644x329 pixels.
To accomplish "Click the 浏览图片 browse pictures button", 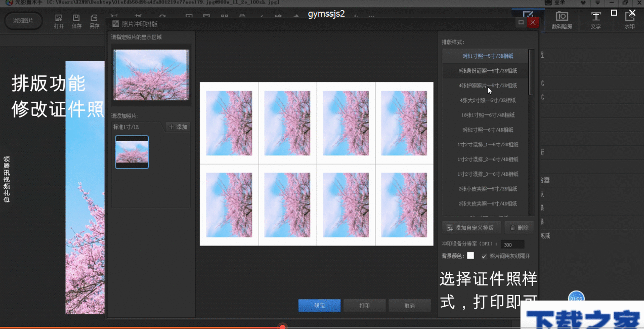I will (x=23, y=21).
